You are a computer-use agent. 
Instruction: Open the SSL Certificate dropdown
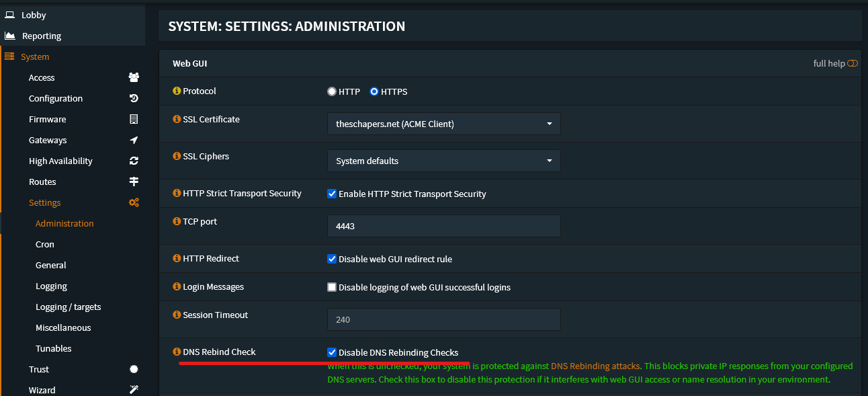coord(443,124)
